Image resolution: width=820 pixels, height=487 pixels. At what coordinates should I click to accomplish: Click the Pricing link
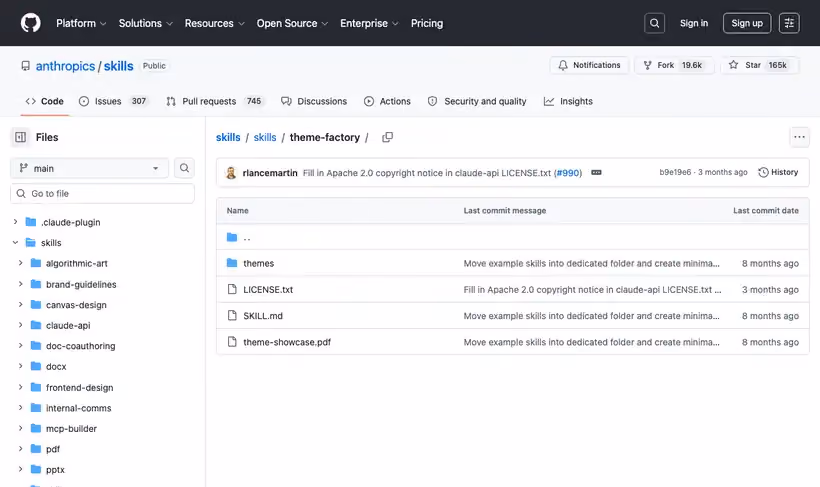(427, 24)
